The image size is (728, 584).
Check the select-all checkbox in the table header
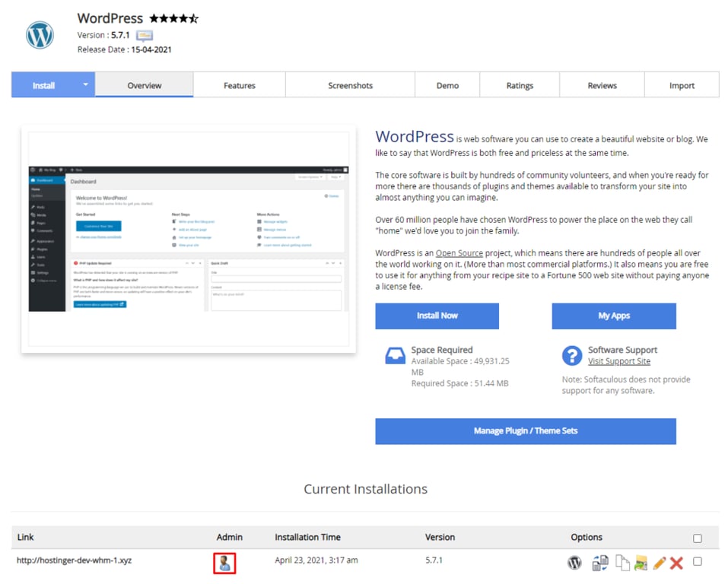pos(697,538)
